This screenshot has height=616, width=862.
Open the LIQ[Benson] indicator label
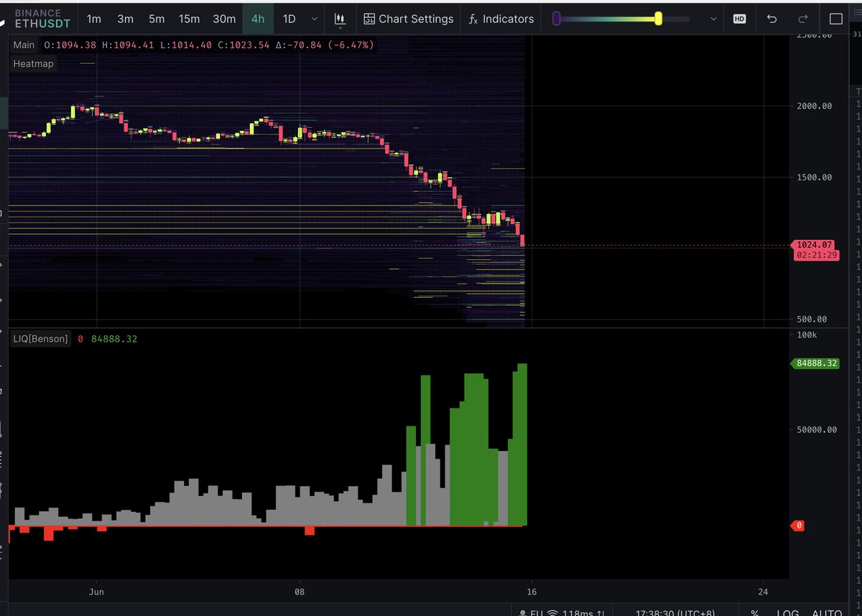tap(42, 339)
